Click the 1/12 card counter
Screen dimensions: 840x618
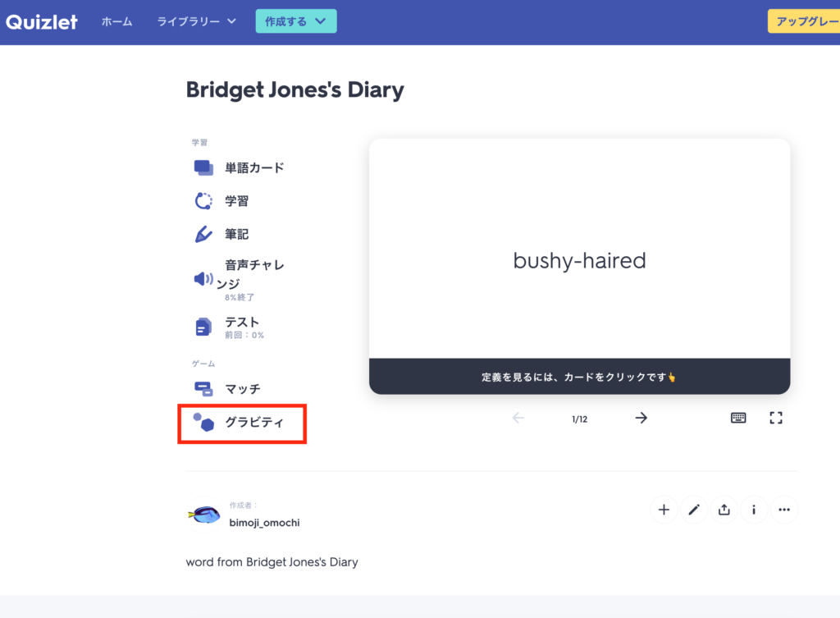point(580,419)
